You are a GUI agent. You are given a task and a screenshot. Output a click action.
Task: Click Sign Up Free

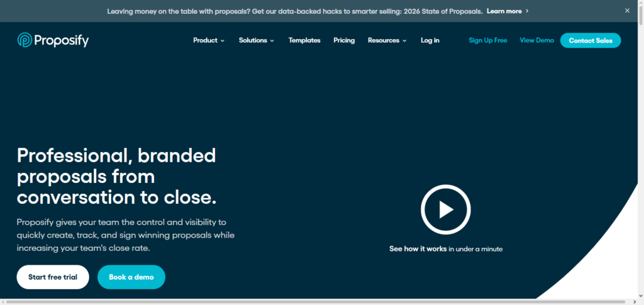(x=488, y=40)
